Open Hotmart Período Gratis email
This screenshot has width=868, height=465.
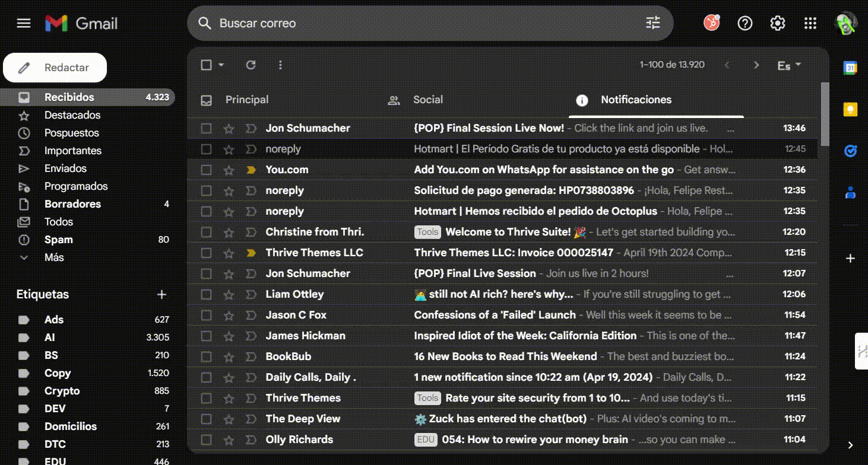pos(502,149)
